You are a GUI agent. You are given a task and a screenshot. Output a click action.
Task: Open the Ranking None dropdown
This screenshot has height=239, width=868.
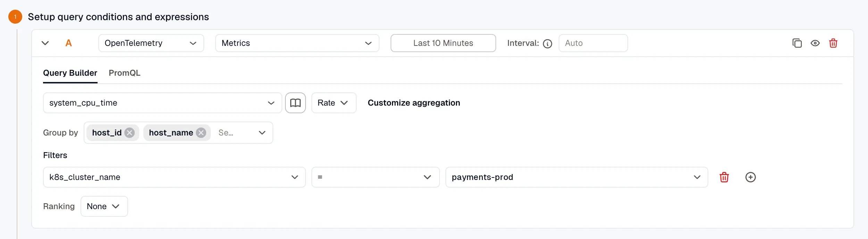pos(104,206)
